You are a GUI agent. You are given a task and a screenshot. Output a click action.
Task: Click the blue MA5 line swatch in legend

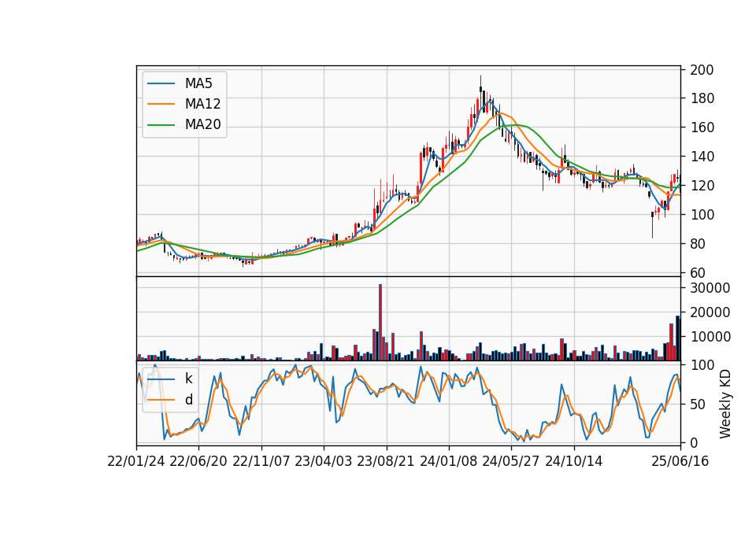pos(161,83)
